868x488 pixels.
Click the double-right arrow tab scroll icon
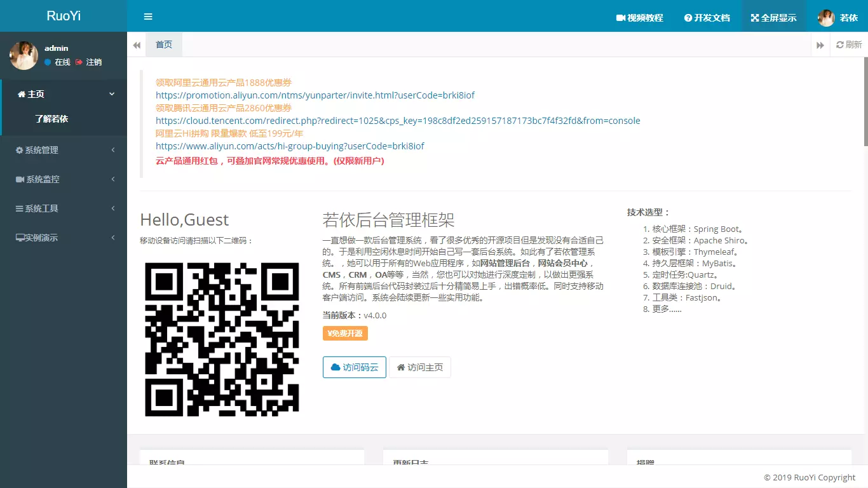point(820,45)
